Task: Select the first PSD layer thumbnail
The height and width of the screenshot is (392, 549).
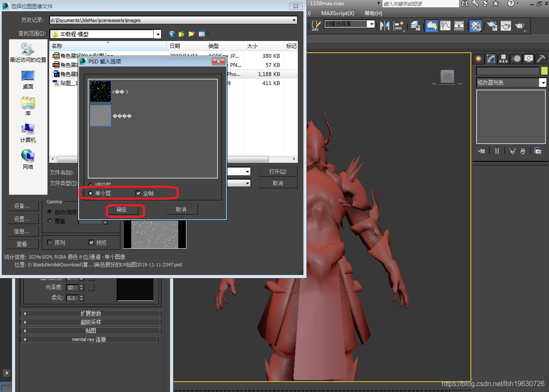Action: [101, 92]
